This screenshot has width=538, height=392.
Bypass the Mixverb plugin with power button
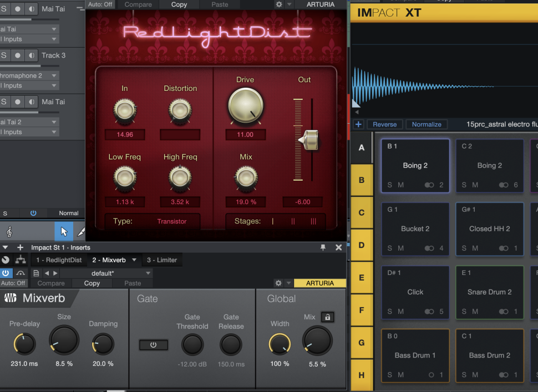click(6, 273)
